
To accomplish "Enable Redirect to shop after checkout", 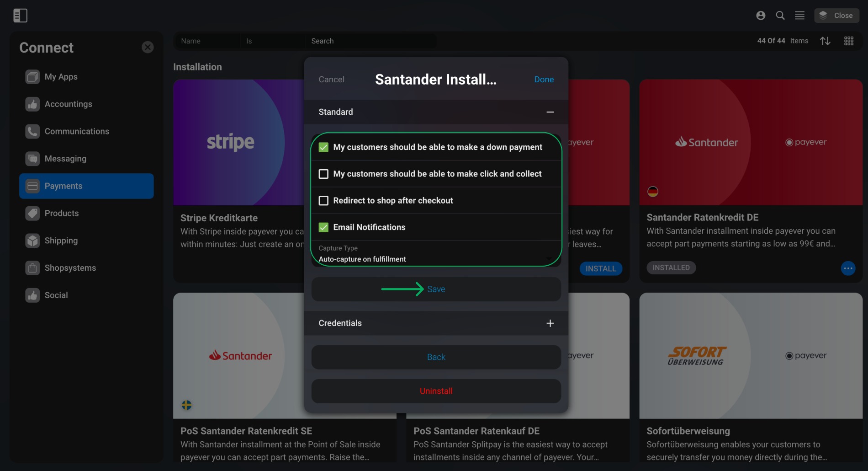I will [323, 201].
